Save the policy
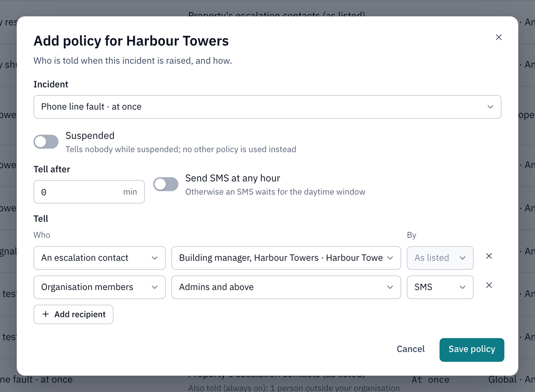This screenshot has width=535, height=392. point(472,350)
